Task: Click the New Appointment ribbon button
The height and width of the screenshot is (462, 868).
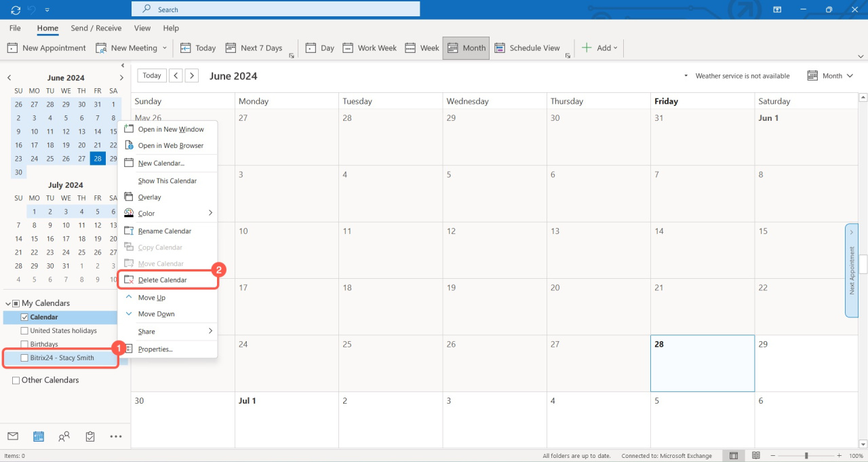Action: pyautogui.click(x=47, y=48)
